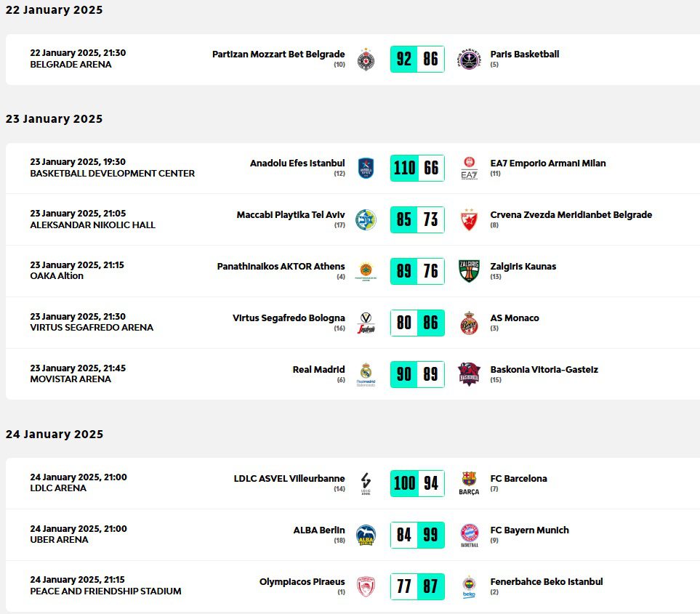The height and width of the screenshot is (614, 700).
Task: Click the AS Monaco team logo
Action: click(470, 323)
